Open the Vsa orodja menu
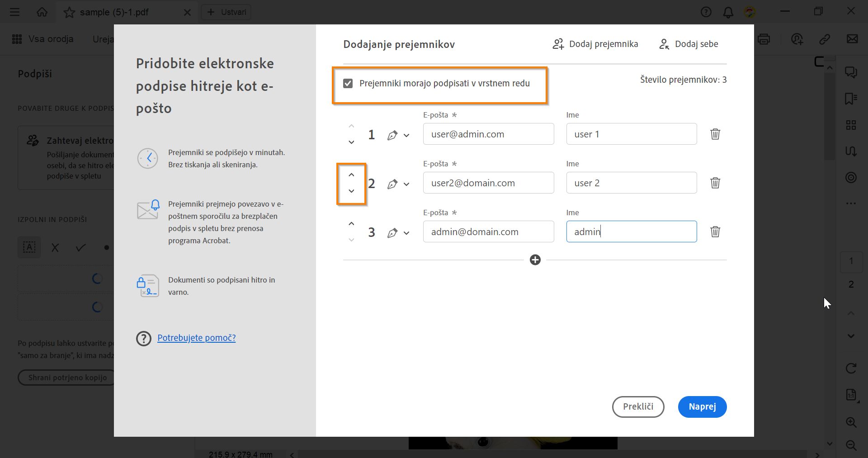 coord(42,39)
